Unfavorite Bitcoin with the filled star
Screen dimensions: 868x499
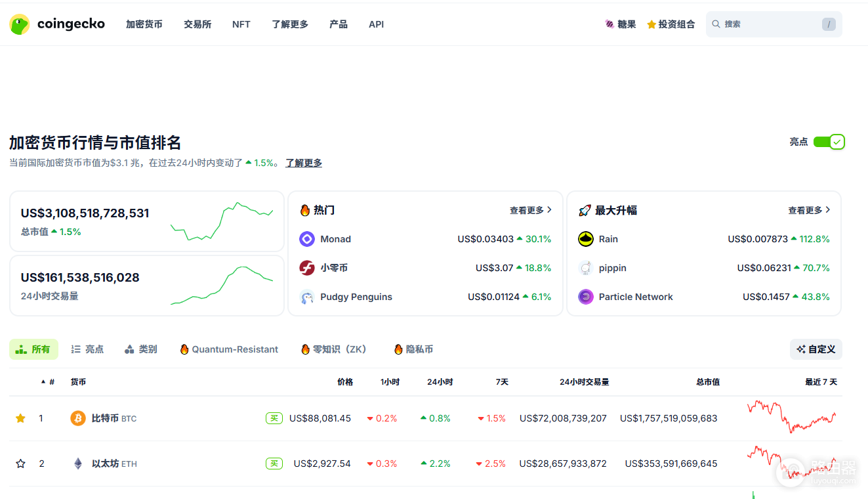pyautogui.click(x=20, y=418)
